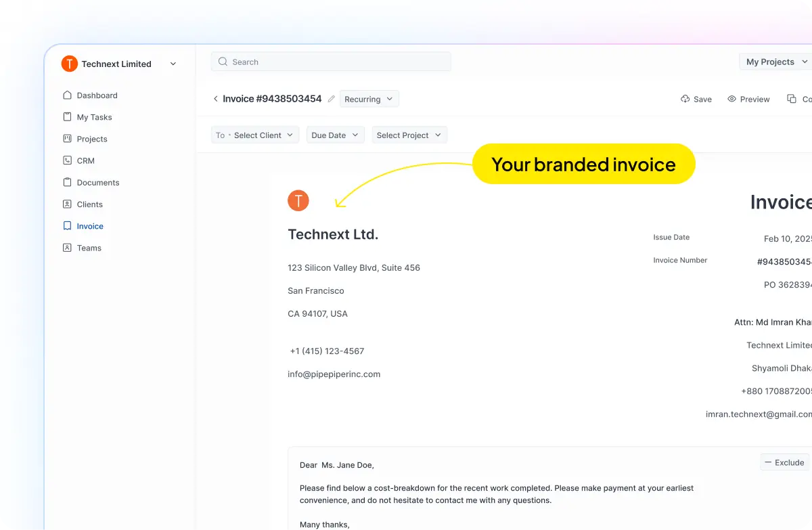
Task: Click the Exclude button
Action: [784, 462]
